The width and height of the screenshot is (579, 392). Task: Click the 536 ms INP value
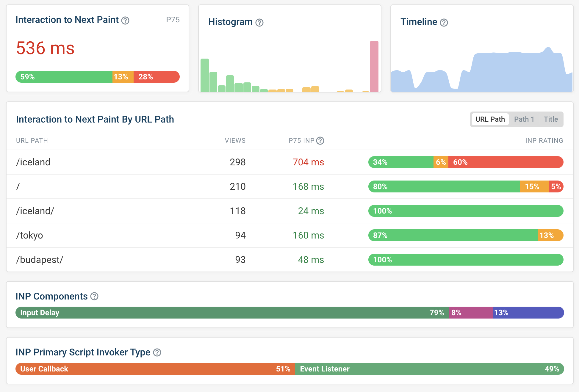coord(45,48)
